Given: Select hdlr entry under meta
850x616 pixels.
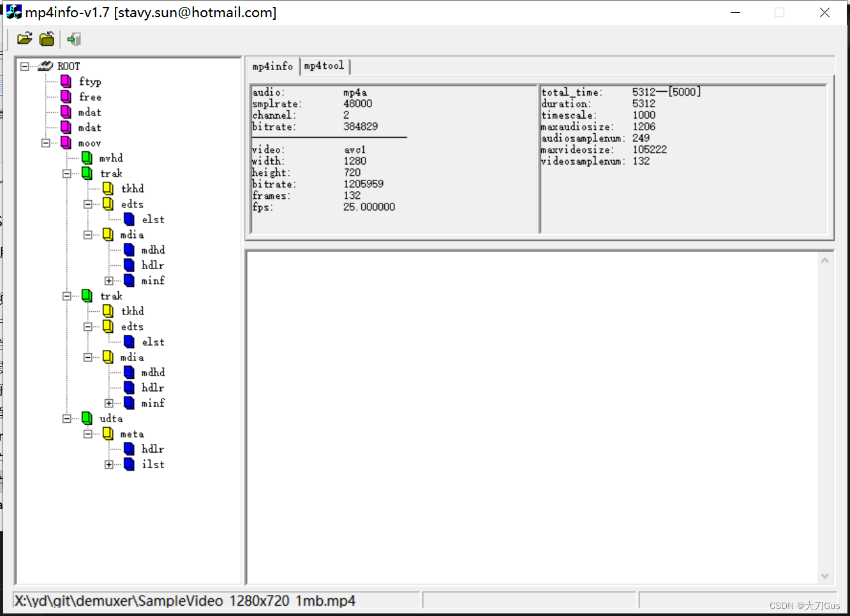Looking at the screenshot, I should coord(153,449).
